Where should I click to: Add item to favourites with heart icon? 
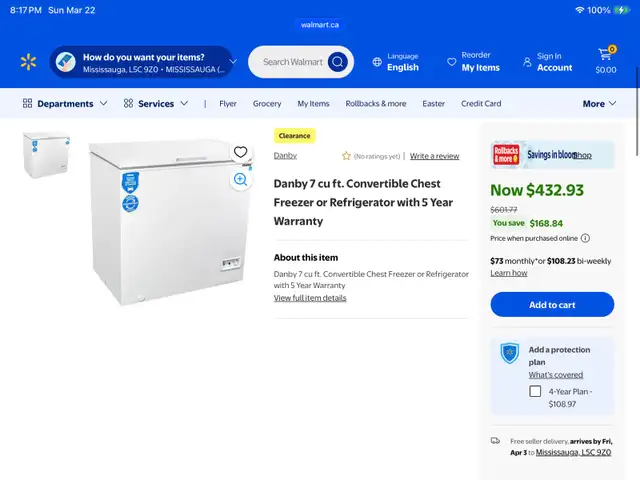tap(240, 152)
